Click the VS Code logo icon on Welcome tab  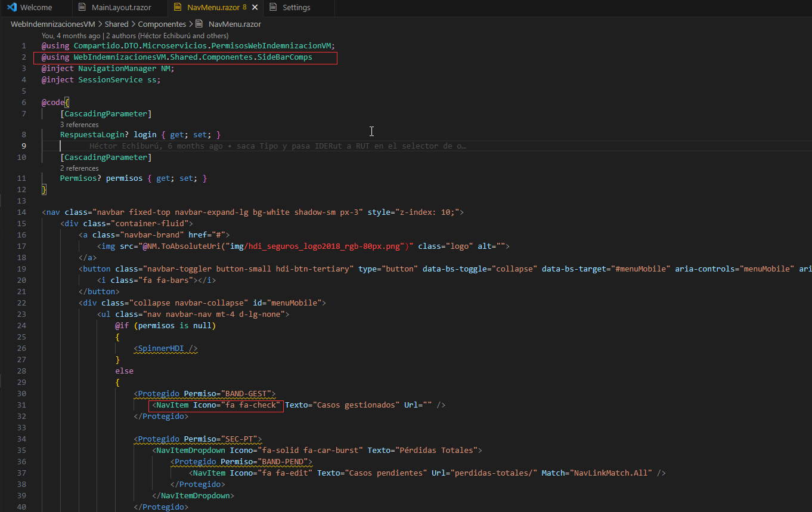point(11,8)
